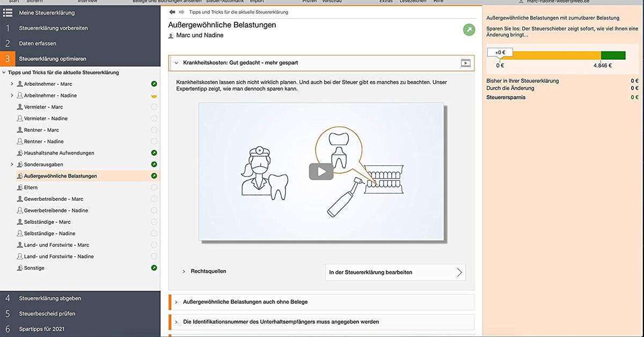Click the person icon next to Vermieter - Nadine
644x337 pixels.
pos(20,119)
